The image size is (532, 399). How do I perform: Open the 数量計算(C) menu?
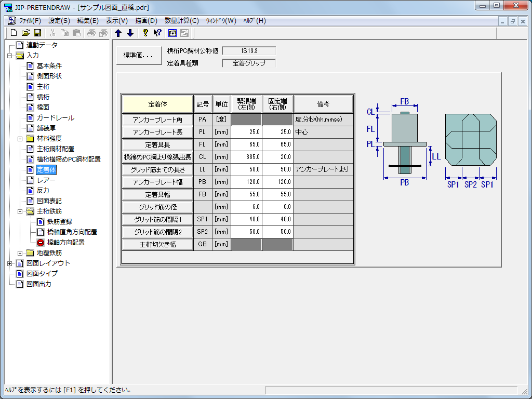pos(181,21)
